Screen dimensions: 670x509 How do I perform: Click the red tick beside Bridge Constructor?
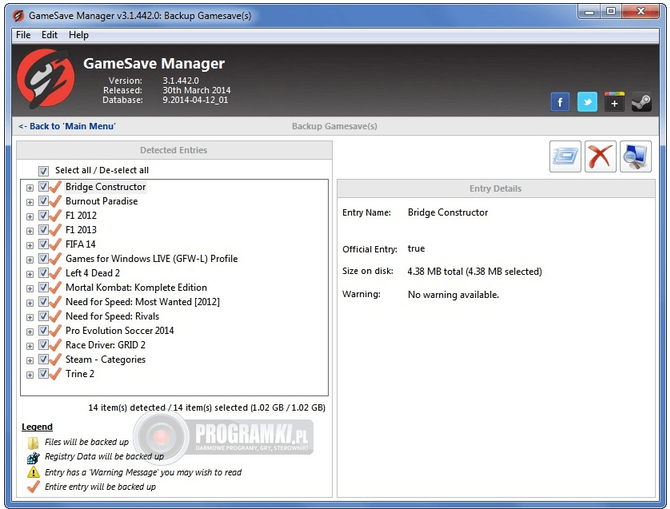coord(56,187)
